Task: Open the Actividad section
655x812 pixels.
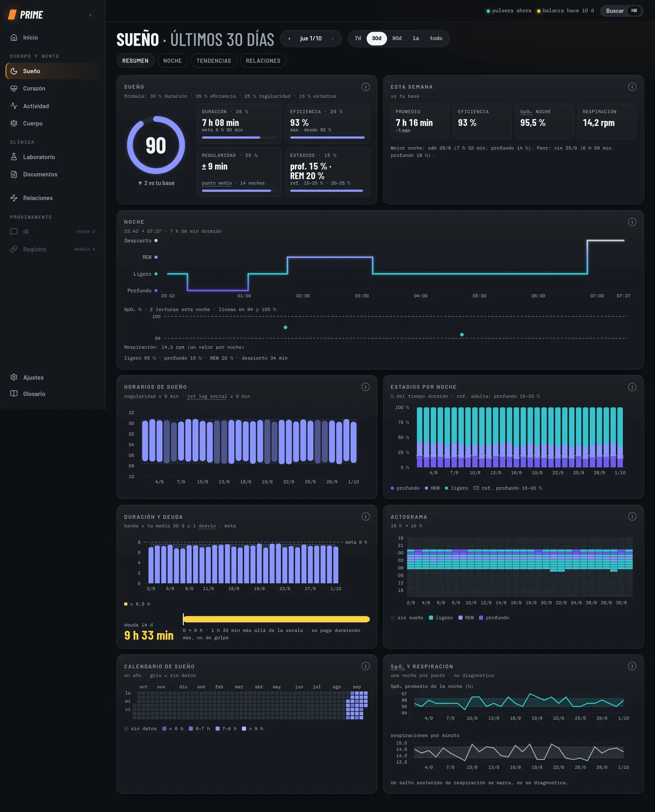Action: tap(52, 106)
